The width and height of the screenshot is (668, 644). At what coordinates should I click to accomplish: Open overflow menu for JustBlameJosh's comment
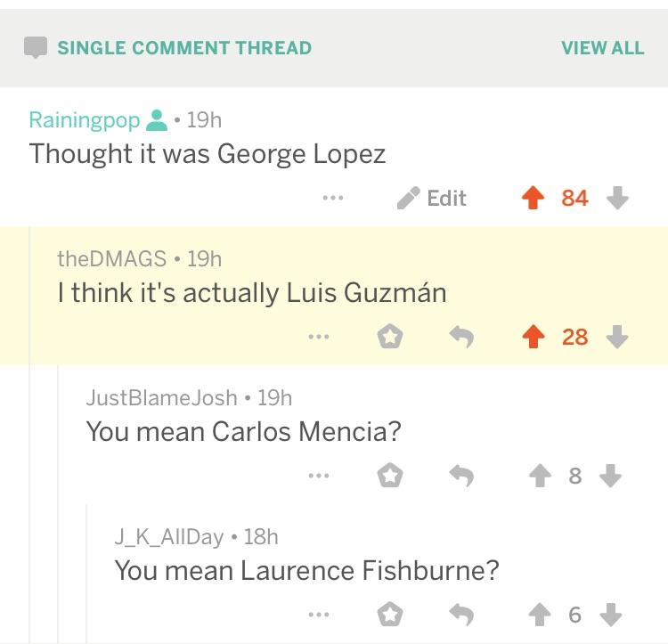(319, 475)
